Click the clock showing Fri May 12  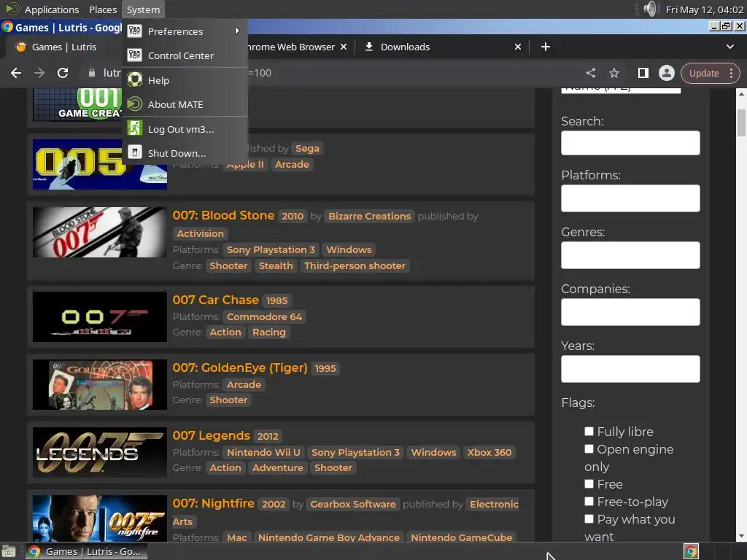pyautogui.click(x=704, y=9)
